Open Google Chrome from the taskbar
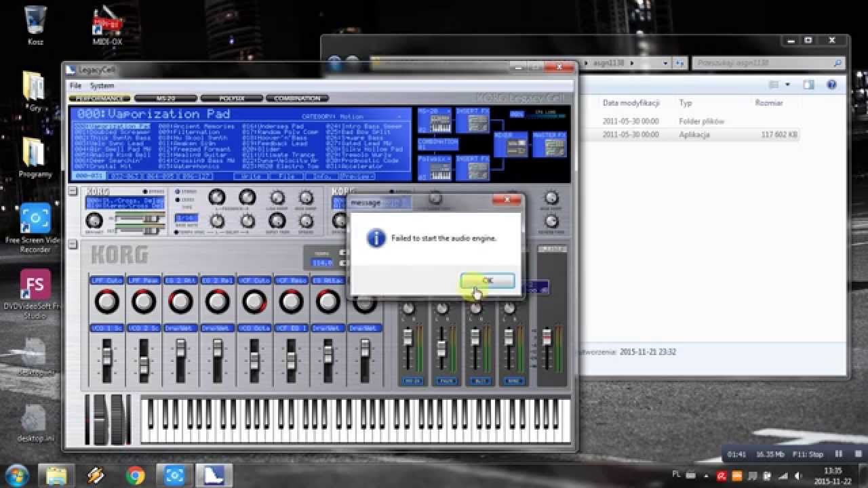The height and width of the screenshot is (488, 868). (135, 476)
